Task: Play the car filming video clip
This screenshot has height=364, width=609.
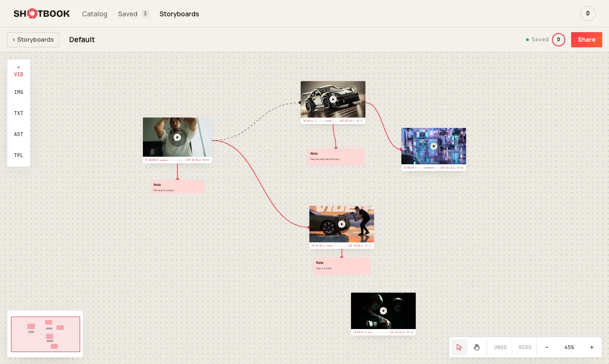Action: [x=341, y=224]
